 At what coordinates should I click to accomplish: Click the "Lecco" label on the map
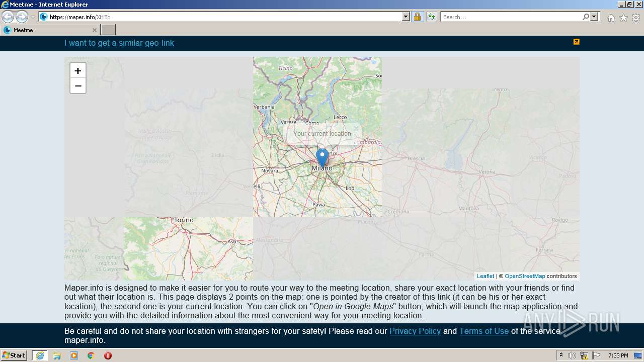[x=340, y=117]
